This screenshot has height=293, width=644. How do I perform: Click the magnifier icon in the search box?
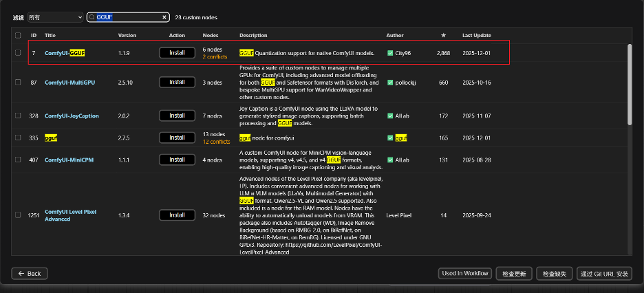[92, 16]
